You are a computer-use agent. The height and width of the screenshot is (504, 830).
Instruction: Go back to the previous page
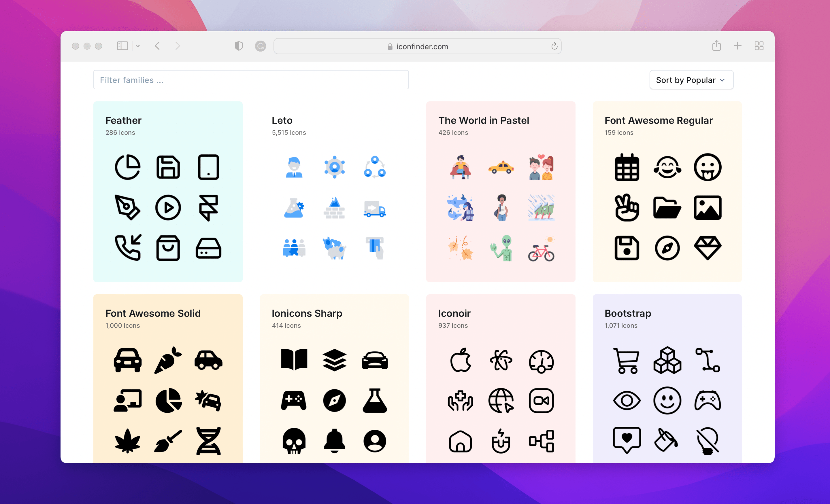pos(157,46)
